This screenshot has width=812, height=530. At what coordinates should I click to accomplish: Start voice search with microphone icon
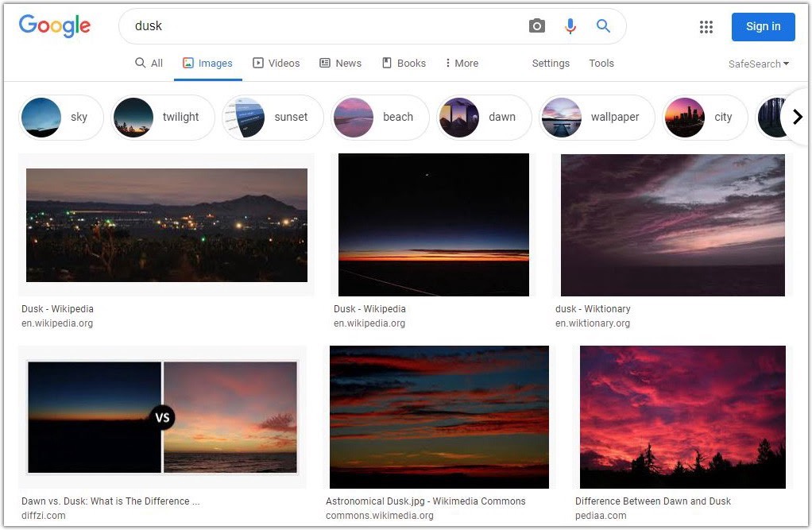pyautogui.click(x=570, y=26)
